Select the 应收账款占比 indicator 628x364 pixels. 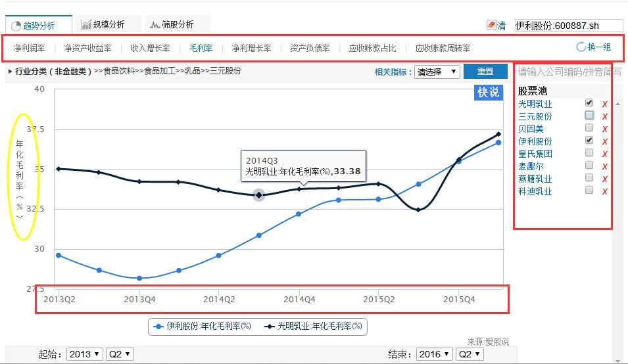pos(372,49)
